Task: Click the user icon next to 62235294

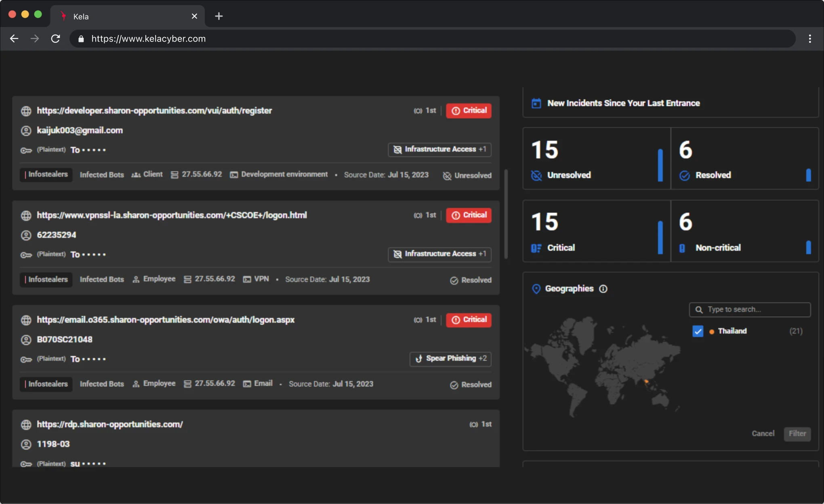Action: point(26,235)
